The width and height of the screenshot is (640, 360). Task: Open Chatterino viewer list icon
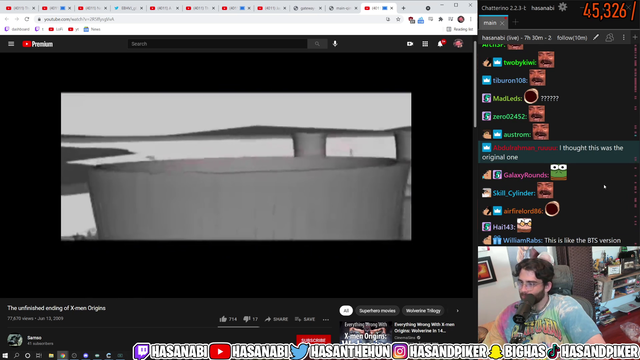[609, 38]
